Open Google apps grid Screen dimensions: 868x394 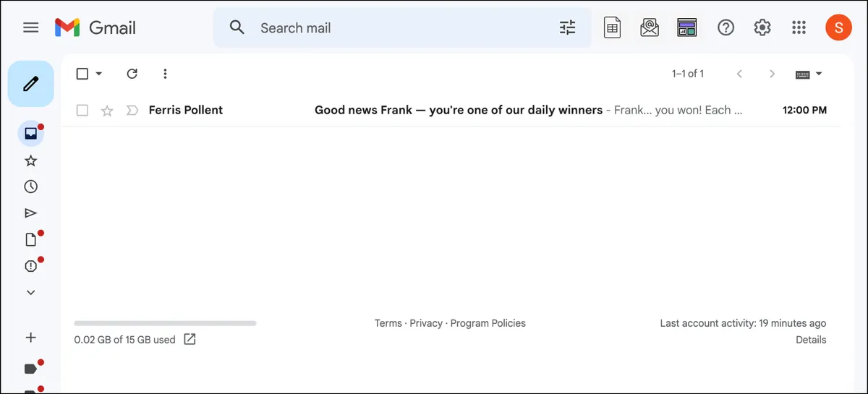pos(799,27)
